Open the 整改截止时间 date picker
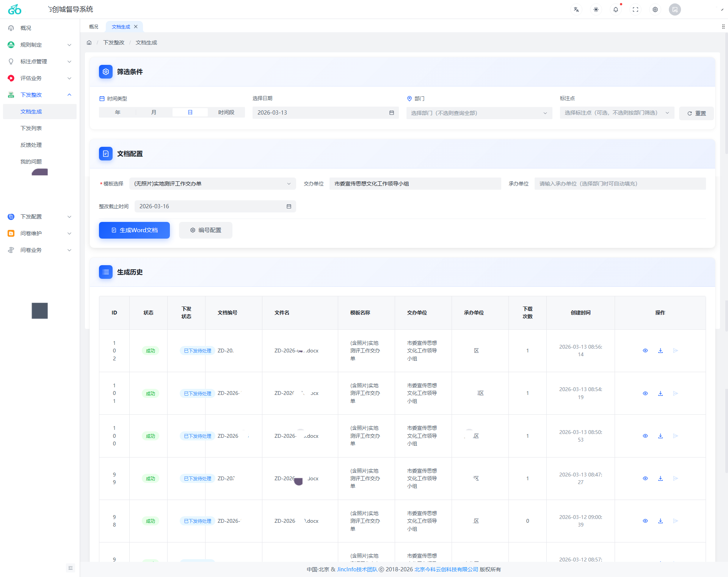 [215, 206]
